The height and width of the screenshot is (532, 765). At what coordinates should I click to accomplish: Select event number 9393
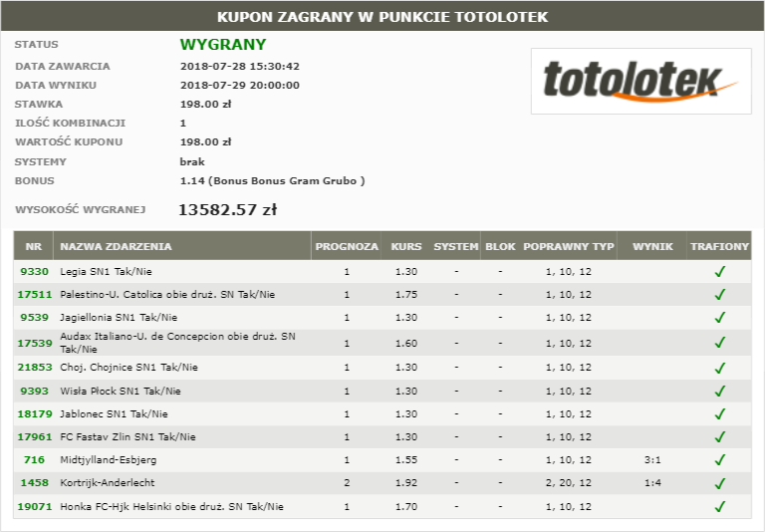click(34, 391)
